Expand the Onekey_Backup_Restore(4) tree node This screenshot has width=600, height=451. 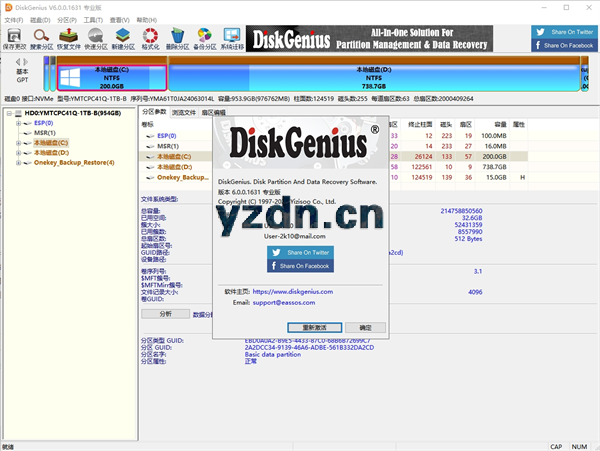tap(18, 163)
